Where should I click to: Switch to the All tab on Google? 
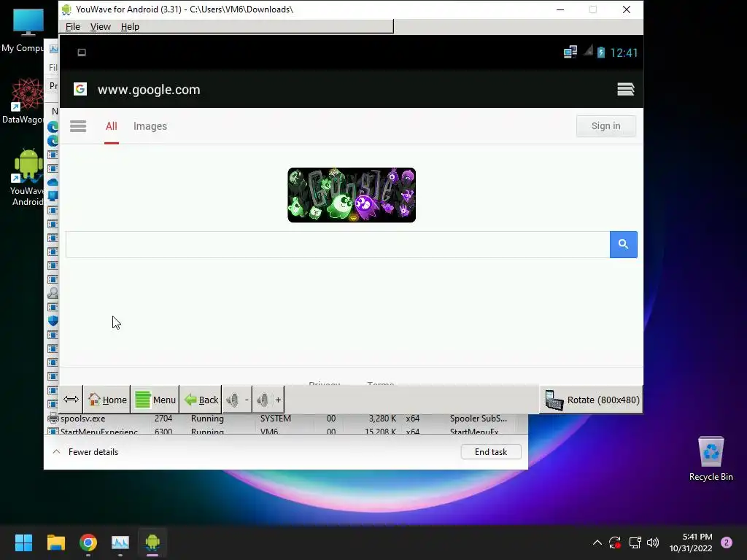tap(111, 126)
